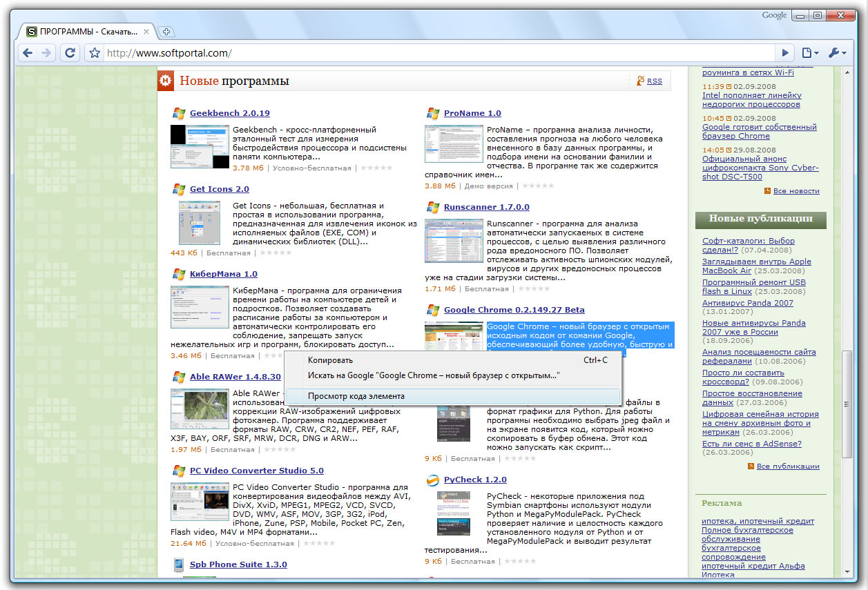Click the address bar showing softportal.com

coord(439,53)
